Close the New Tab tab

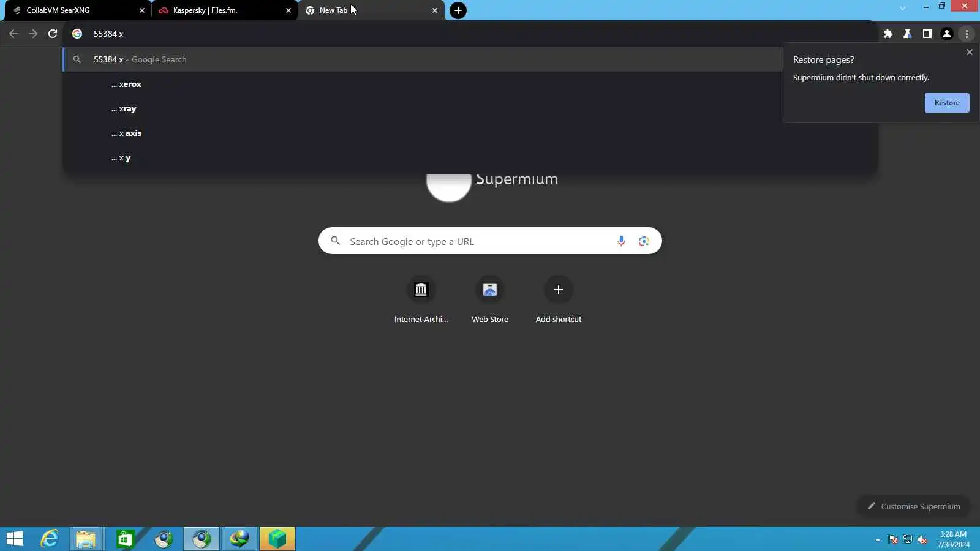pyautogui.click(x=435, y=10)
